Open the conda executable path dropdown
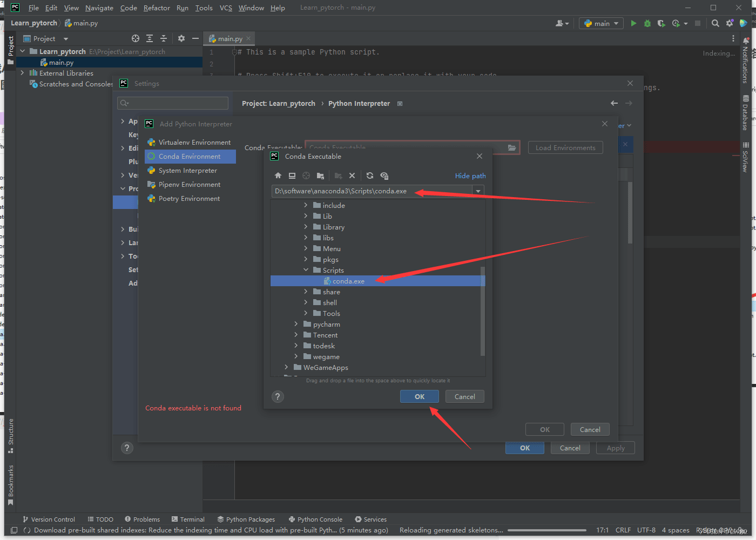The height and width of the screenshot is (540, 756). 477,191
